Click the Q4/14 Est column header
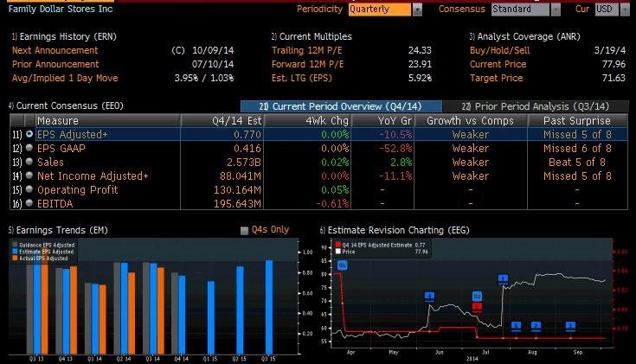The width and height of the screenshot is (636, 364). (222, 121)
